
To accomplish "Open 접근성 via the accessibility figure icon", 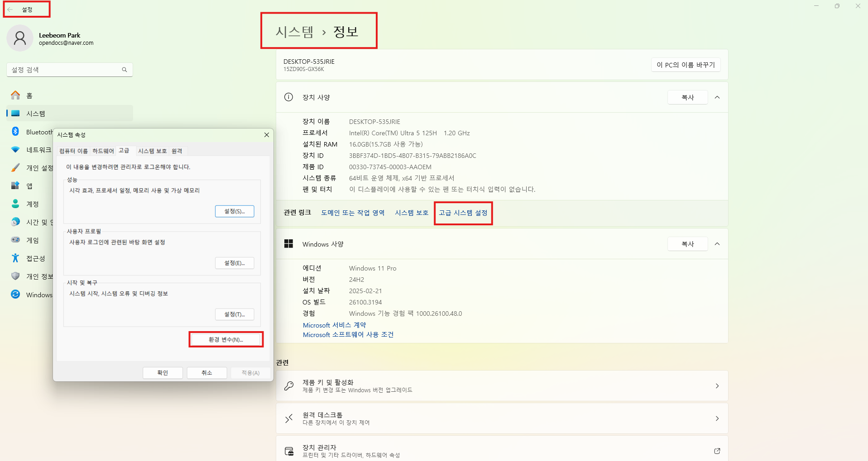I will click(15, 258).
